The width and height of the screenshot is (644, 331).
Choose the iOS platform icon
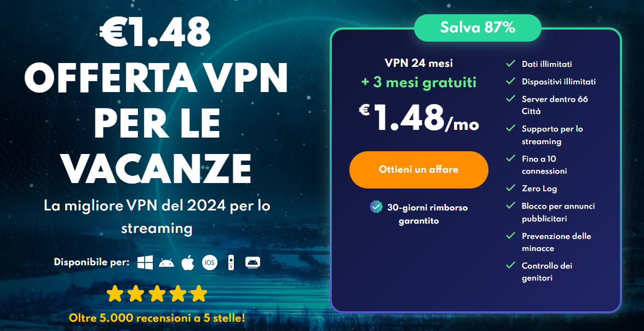(x=209, y=262)
